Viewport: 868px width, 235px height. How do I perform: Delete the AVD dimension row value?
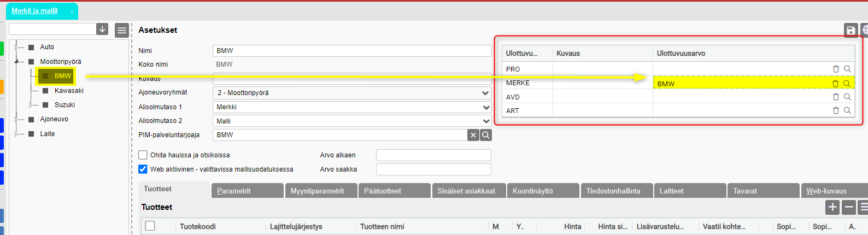tap(836, 97)
